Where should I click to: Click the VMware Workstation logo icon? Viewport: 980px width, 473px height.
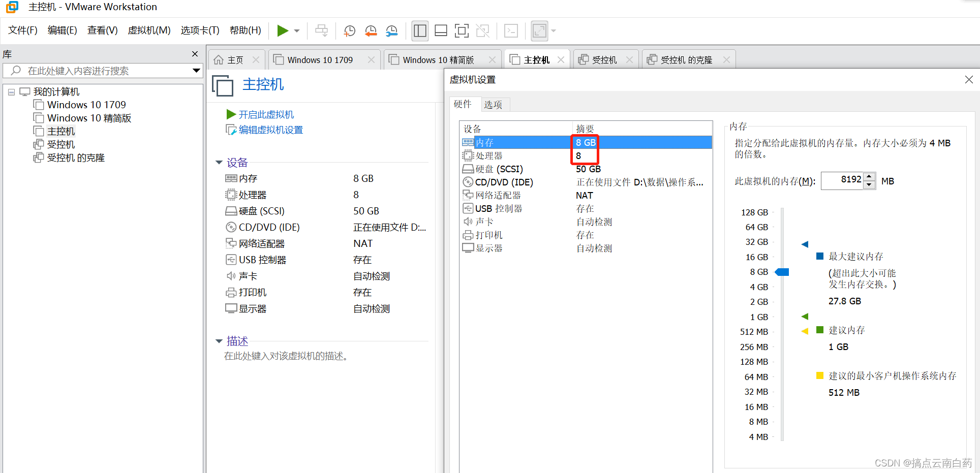11,7
